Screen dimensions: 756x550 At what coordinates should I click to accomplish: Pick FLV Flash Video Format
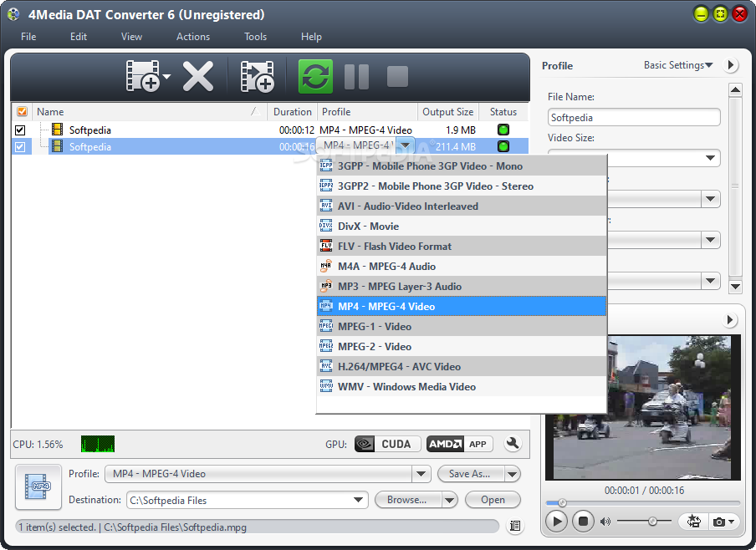[x=462, y=247]
